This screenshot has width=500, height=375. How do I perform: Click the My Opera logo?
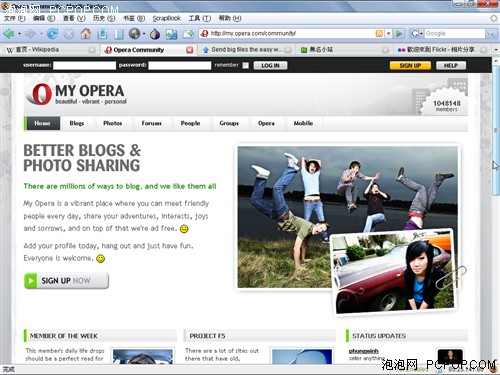click(x=76, y=94)
